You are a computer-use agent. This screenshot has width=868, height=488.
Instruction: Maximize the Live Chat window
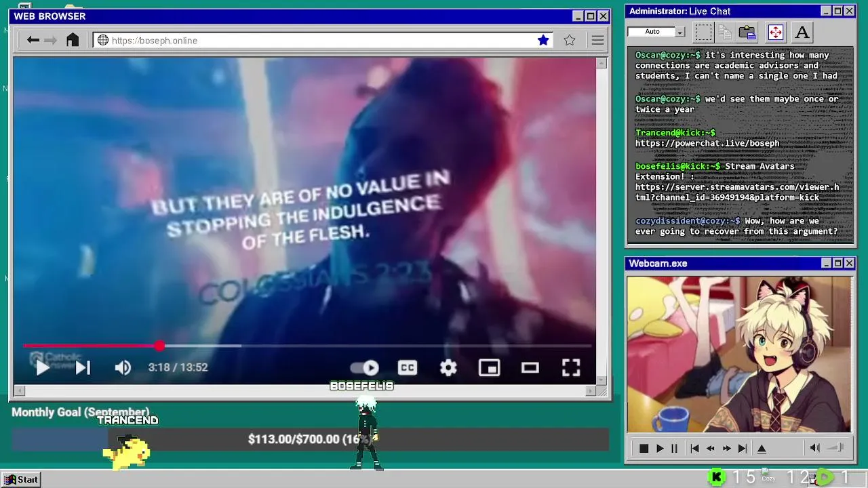point(837,11)
